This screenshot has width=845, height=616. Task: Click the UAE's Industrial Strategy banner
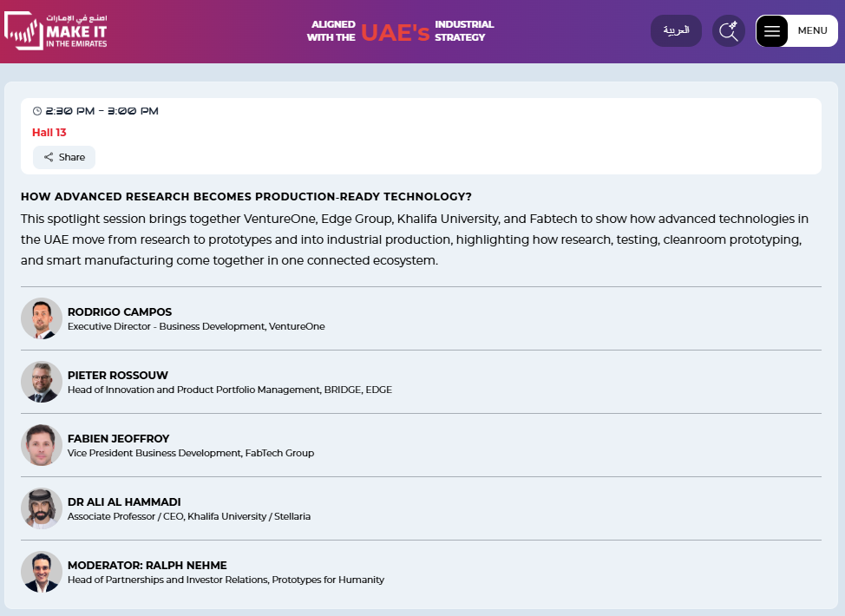click(x=400, y=31)
